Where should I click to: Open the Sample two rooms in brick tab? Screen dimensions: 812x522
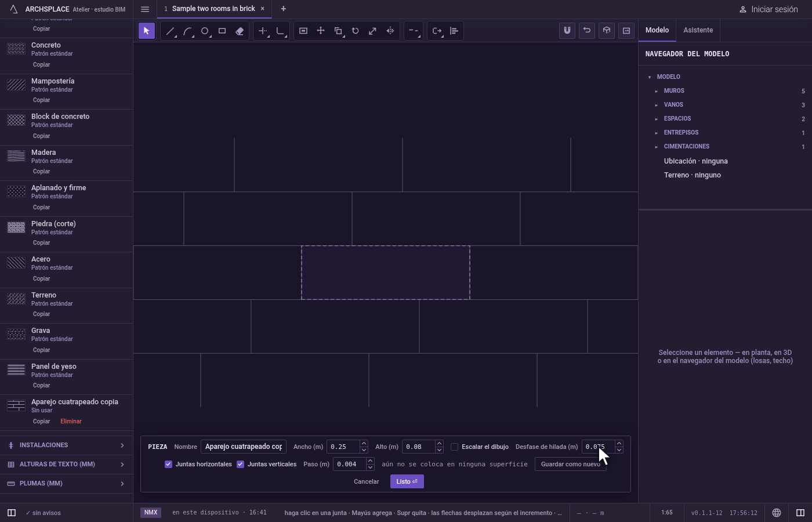click(x=213, y=9)
